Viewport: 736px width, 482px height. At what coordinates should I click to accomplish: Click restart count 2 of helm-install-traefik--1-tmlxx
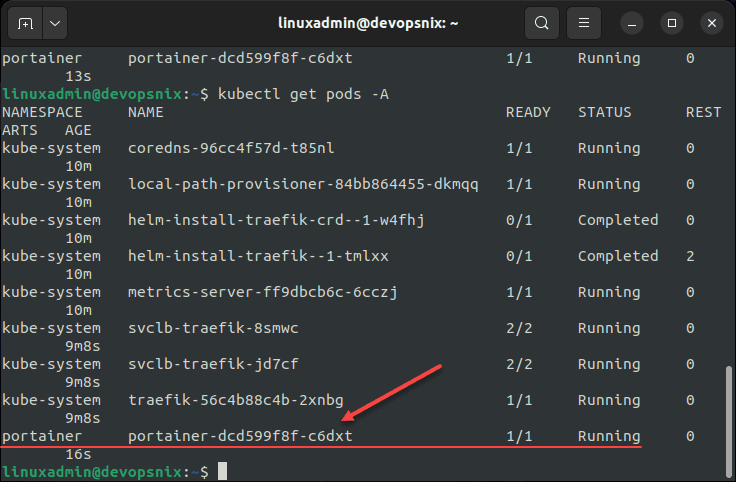click(x=690, y=256)
